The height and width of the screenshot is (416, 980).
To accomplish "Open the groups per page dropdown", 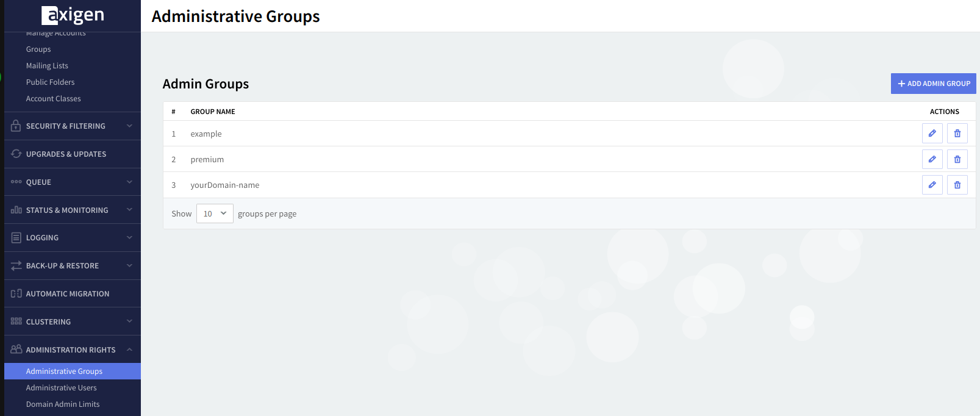I will (x=215, y=213).
